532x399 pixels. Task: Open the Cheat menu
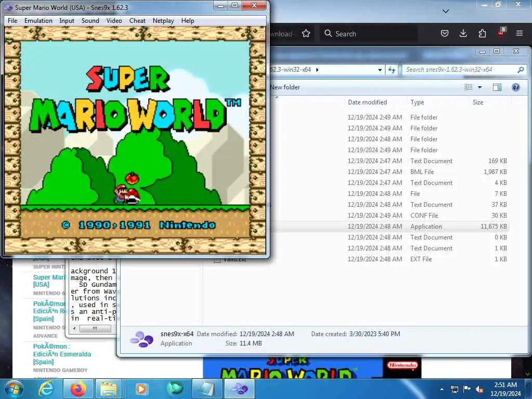click(137, 21)
